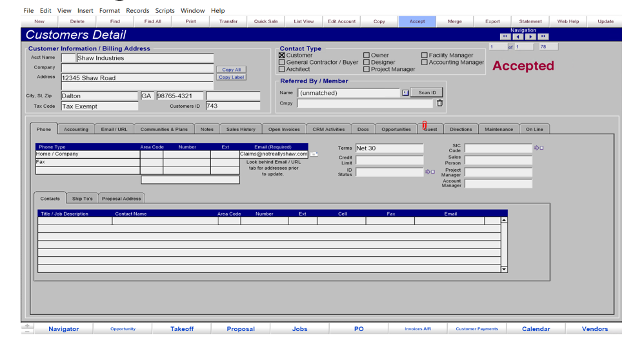Jump to the last record in Navigation
This screenshot has width=644, height=342.
coord(543,37)
